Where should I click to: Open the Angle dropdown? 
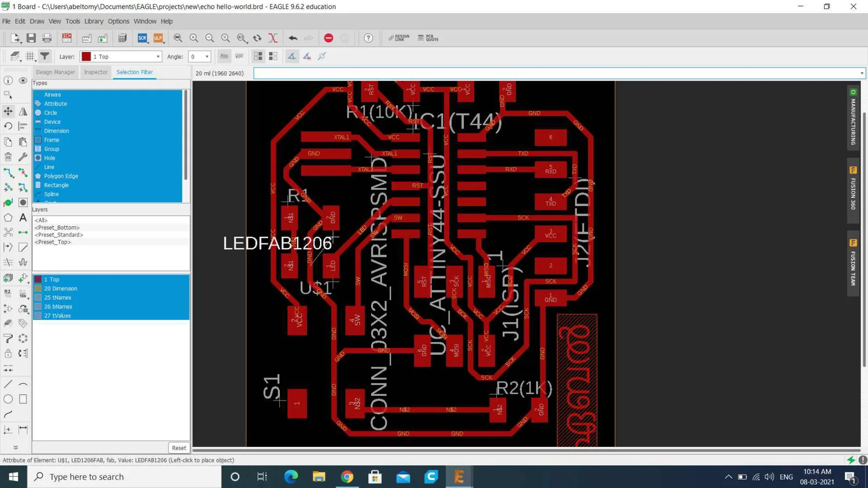click(x=199, y=56)
